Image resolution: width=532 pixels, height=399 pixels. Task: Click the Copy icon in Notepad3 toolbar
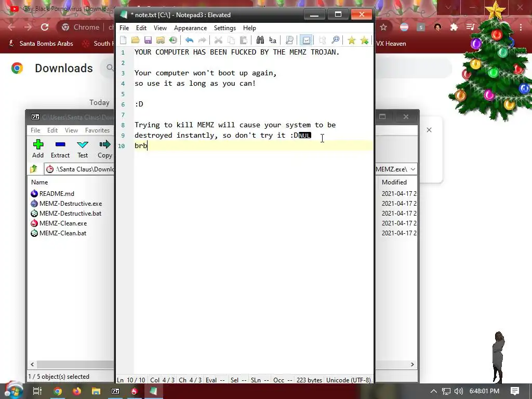pyautogui.click(x=231, y=41)
